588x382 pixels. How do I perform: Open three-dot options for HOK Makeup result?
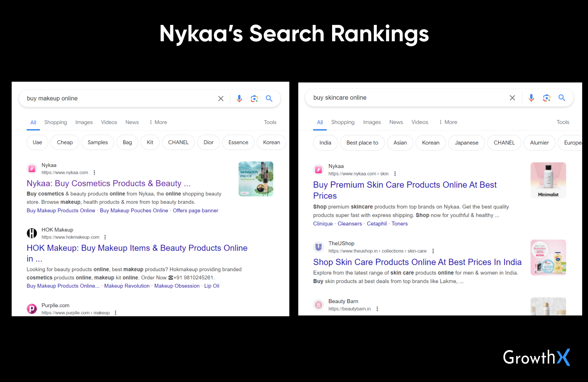[105, 237]
